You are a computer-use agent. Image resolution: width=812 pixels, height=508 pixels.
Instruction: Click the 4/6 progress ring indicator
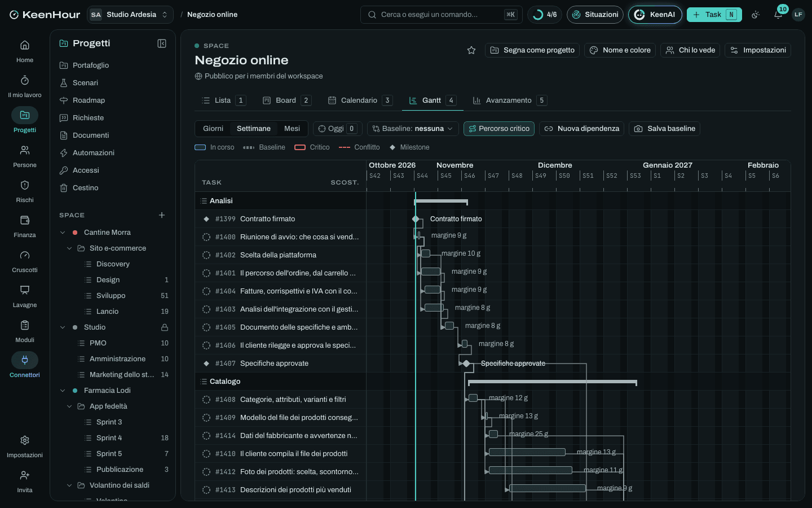tap(545, 15)
